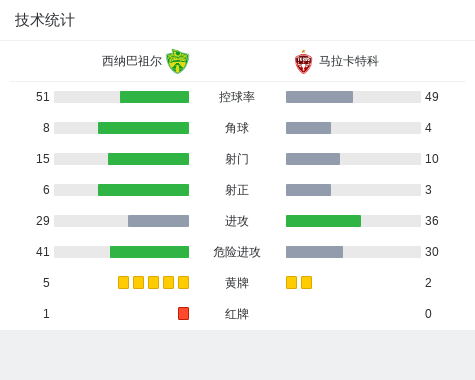Viewport: 475px width, 380px height.
Task: Click the green 角球 bar showing 8
Action: tap(143, 128)
